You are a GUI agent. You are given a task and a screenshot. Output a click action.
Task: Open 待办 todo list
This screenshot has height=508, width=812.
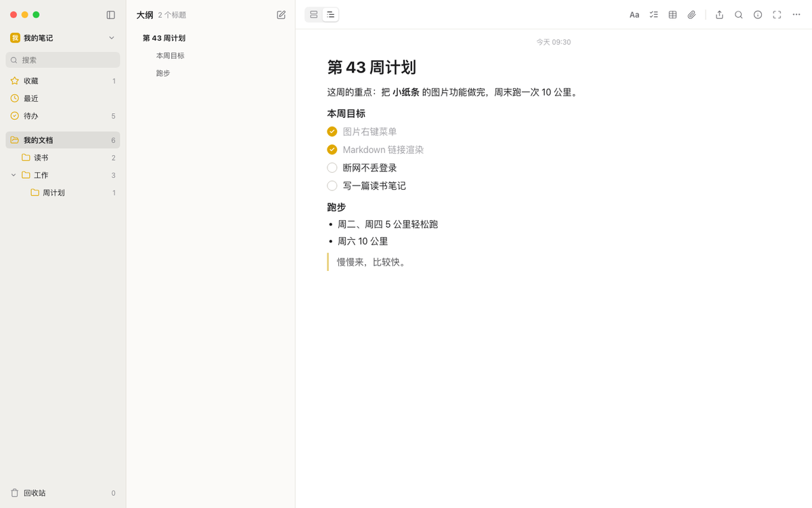click(x=63, y=116)
